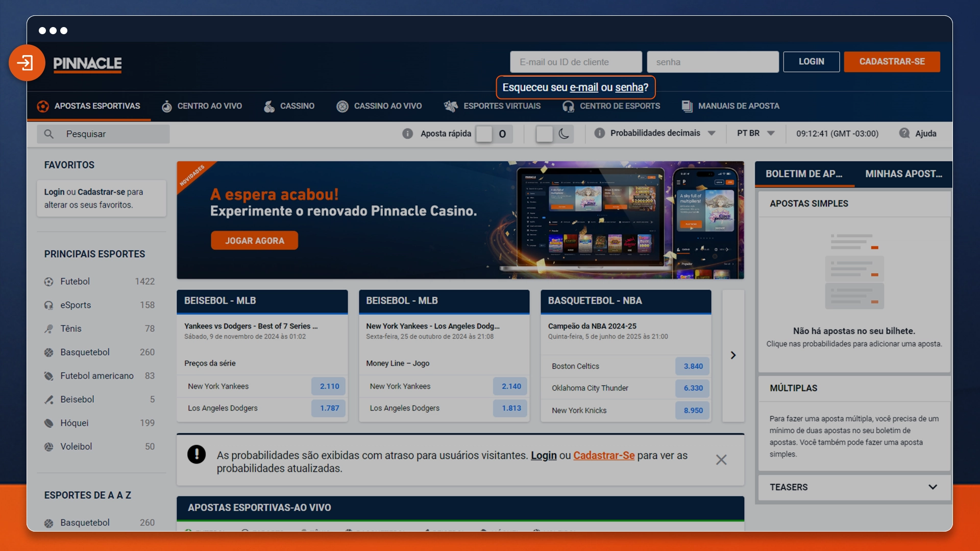Screen dimensions: 980x551
Task: Open Yankees vs Dodgers Best of 7 Series
Action: (x=251, y=327)
